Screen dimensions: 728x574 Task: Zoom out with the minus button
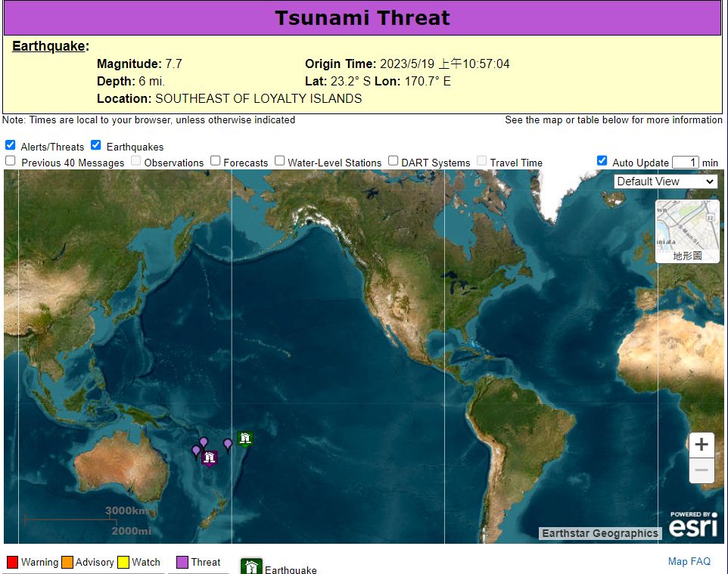[x=701, y=470]
